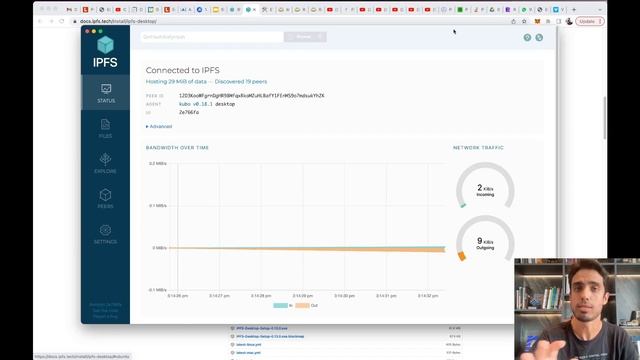
Task: Expand the Advanced details section
Action: coord(159,127)
